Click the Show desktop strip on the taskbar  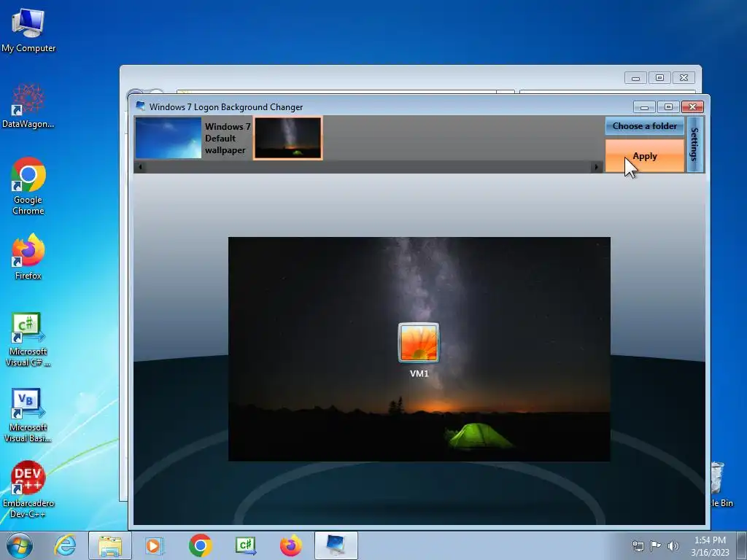(x=742, y=545)
